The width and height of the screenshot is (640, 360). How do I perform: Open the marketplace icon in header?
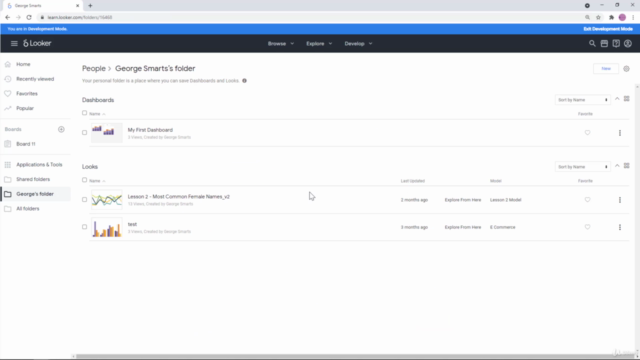(604, 43)
